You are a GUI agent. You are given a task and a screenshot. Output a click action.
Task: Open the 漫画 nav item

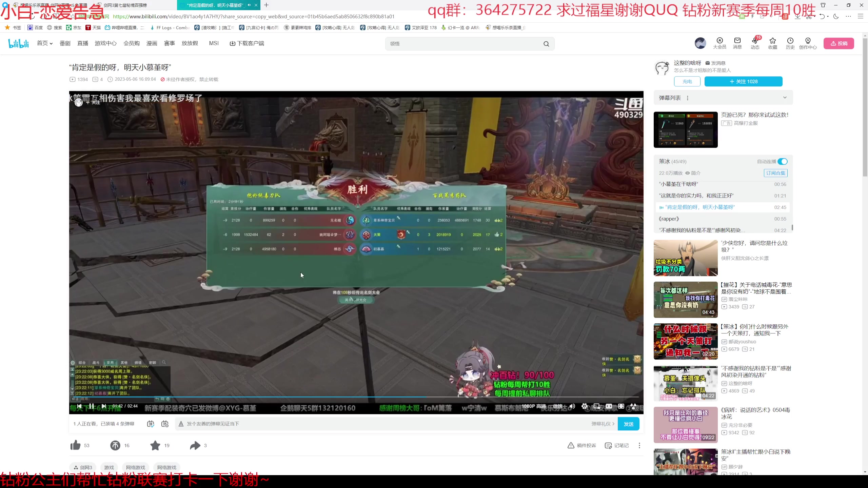click(152, 43)
